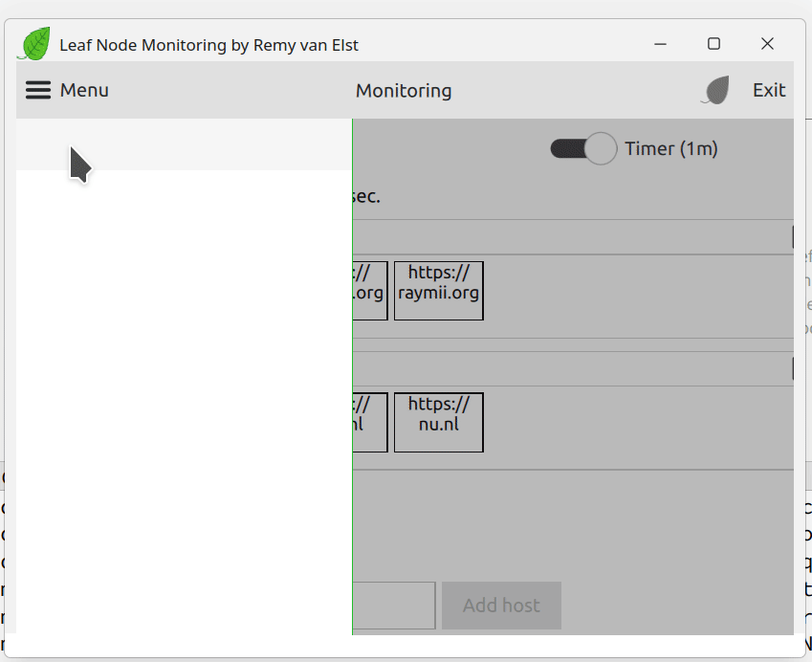
Task: Click the Monitoring page title
Action: (x=404, y=91)
